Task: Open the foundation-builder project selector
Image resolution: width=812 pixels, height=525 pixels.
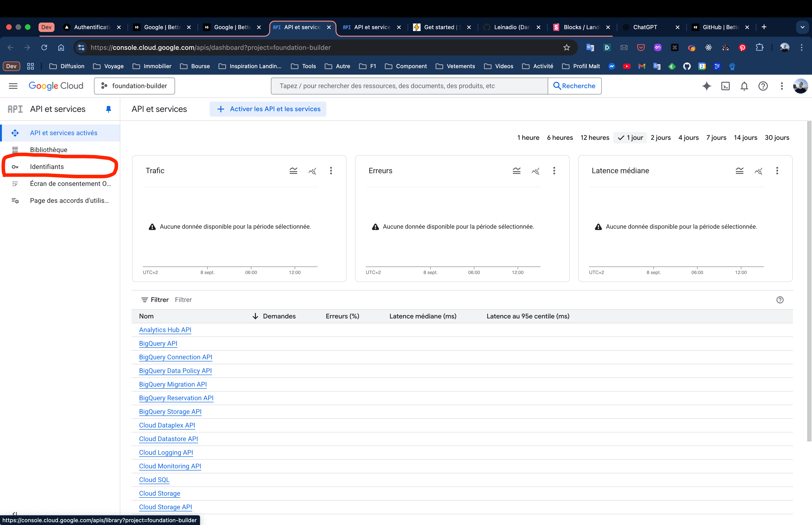Action: tap(135, 86)
